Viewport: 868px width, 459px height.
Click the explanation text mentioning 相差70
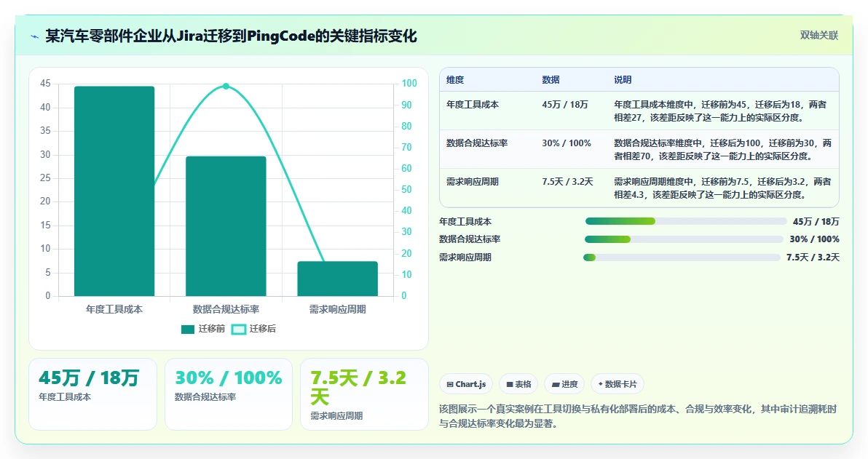pos(722,150)
